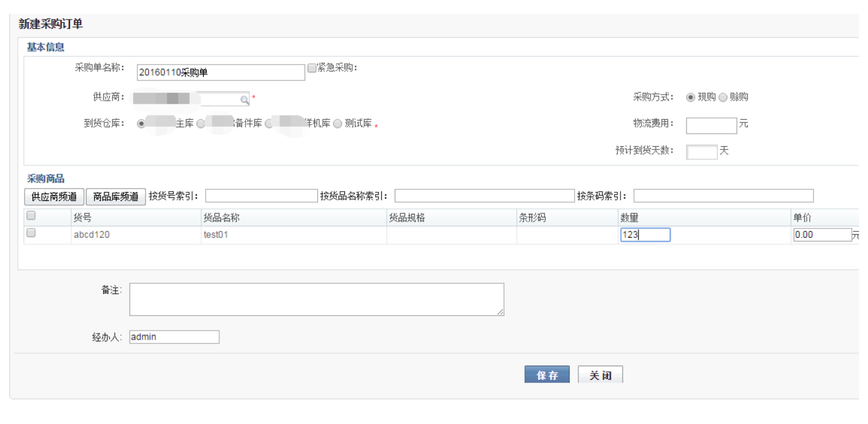
Task: Select the 测试库 warehouse radio button
Action: pos(338,123)
